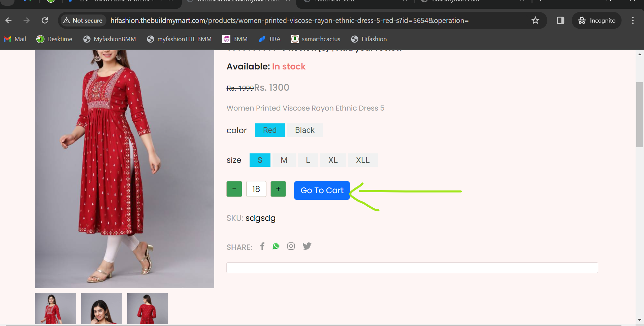Open the Hifashion bookmark
Screen dimensions: 644x326
click(369, 39)
